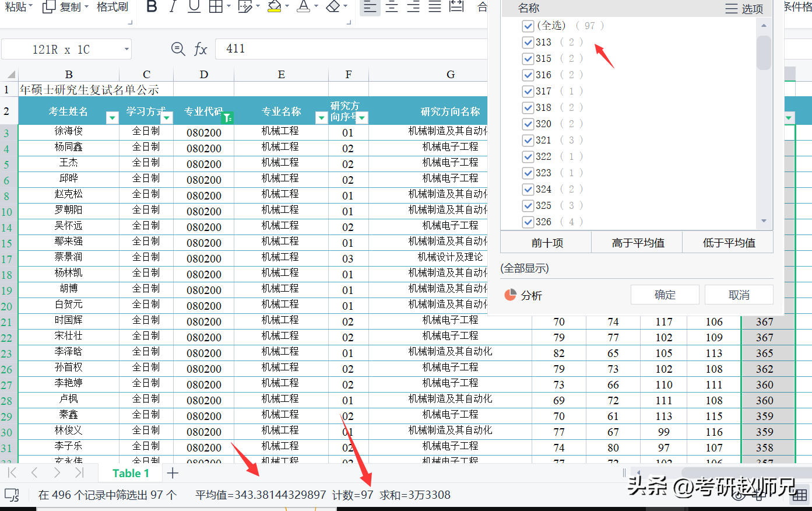Apply italic formatting

point(173,6)
